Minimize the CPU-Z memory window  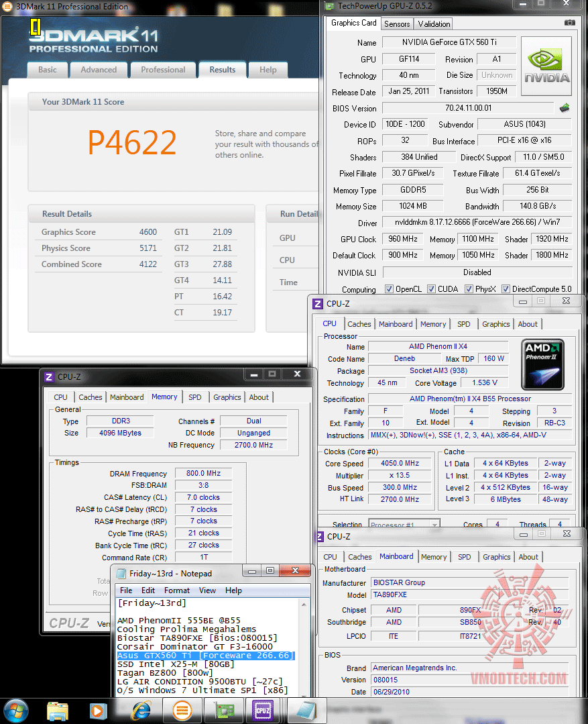[x=254, y=374]
